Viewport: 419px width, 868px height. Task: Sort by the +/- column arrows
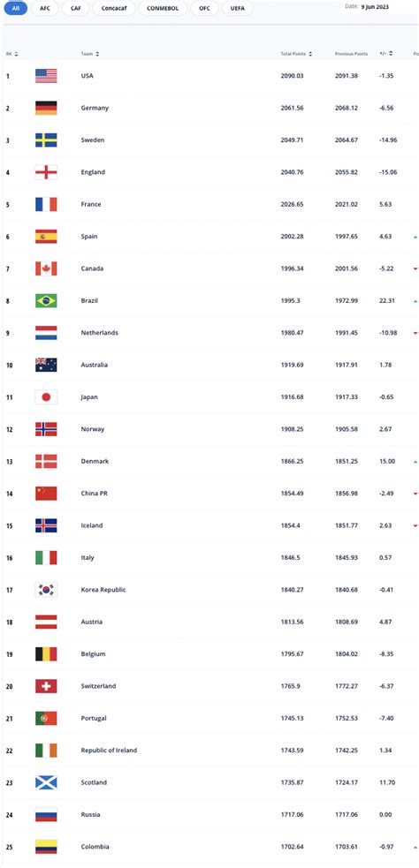tap(391, 54)
